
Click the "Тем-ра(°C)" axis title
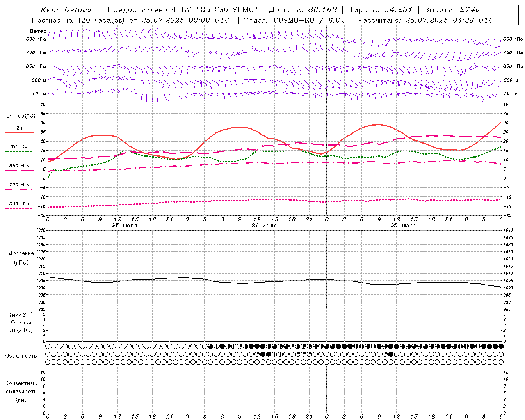click(19, 116)
